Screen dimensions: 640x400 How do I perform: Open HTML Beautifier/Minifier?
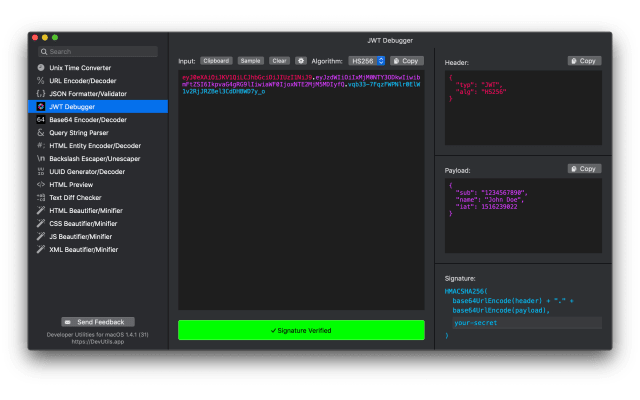coord(98,211)
